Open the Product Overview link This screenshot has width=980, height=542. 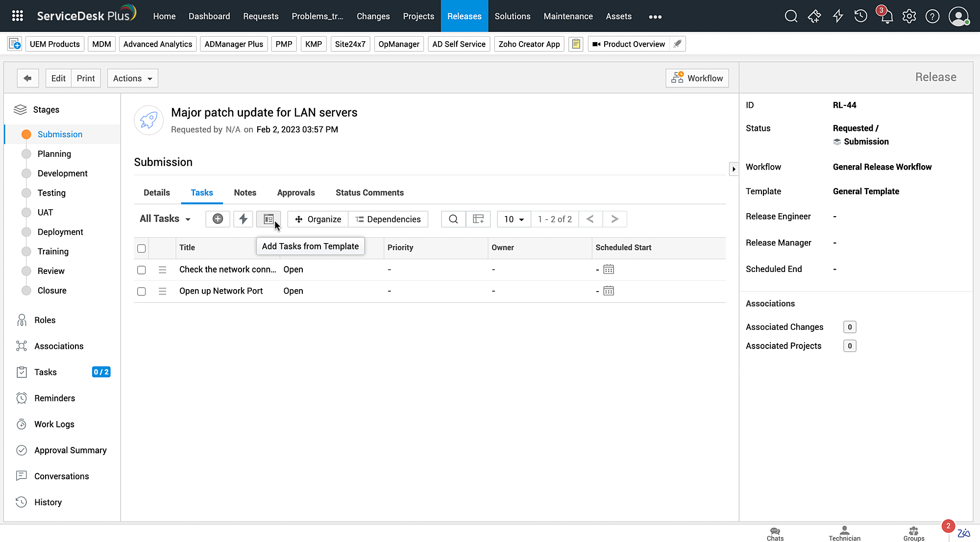629,44
